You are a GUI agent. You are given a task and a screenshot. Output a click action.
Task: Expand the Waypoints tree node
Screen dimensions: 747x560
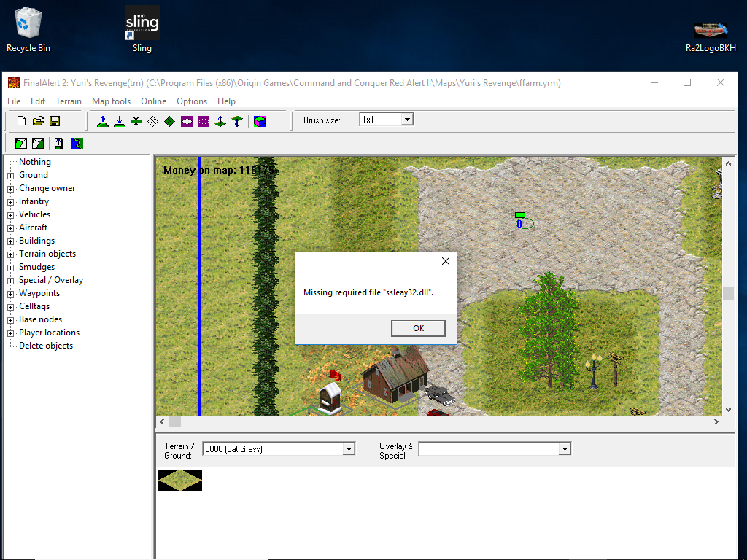coord(10,294)
